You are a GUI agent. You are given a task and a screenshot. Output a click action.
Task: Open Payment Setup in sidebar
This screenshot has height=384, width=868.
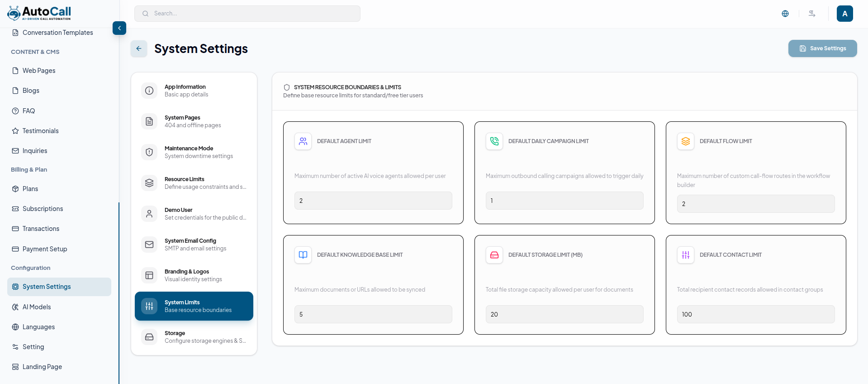pyautogui.click(x=59, y=249)
